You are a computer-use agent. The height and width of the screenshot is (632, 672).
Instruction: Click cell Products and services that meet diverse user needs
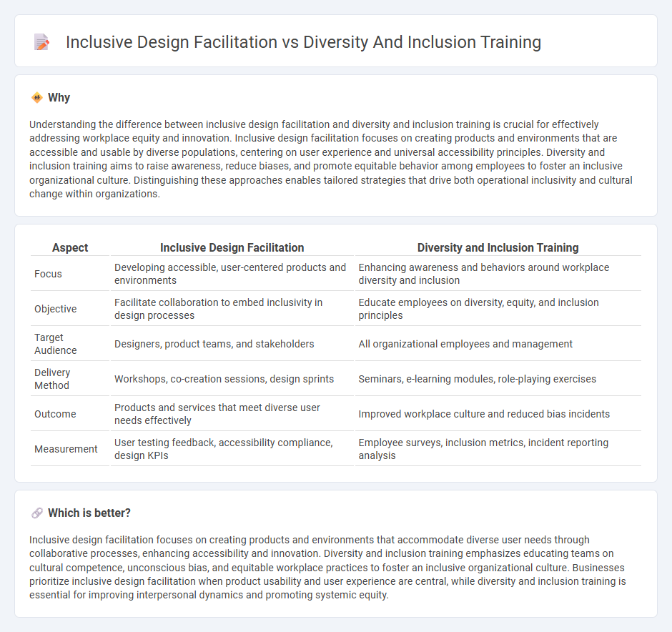coord(232,415)
